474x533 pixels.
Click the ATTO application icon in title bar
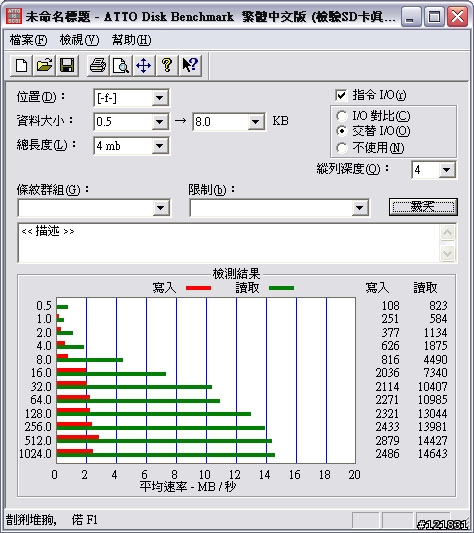tap(14, 16)
